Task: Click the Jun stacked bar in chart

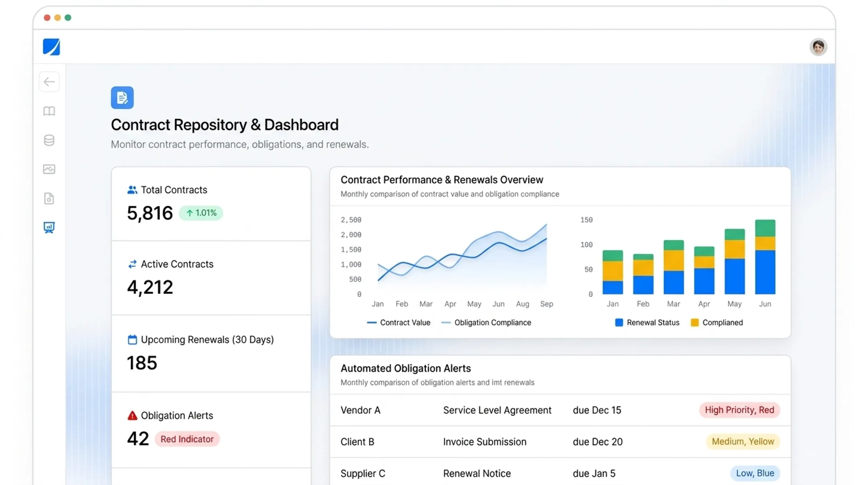Action: click(765, 257)
